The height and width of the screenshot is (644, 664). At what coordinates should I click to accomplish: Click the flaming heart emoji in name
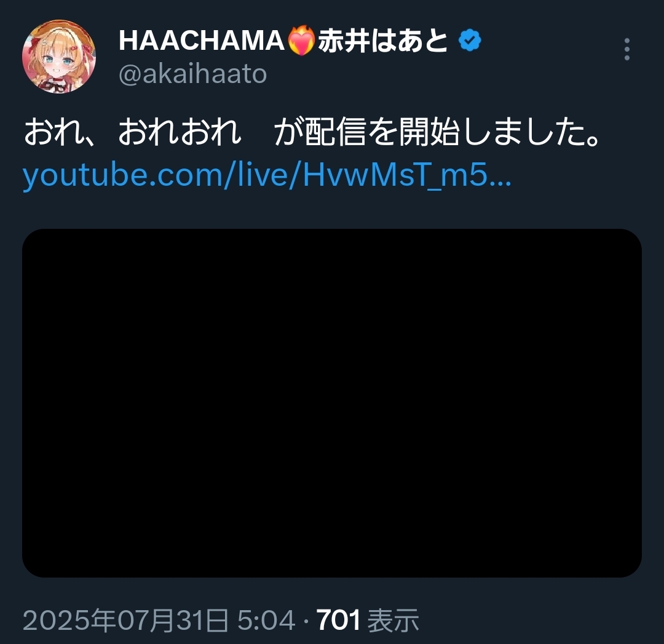(x=301, y=40)
